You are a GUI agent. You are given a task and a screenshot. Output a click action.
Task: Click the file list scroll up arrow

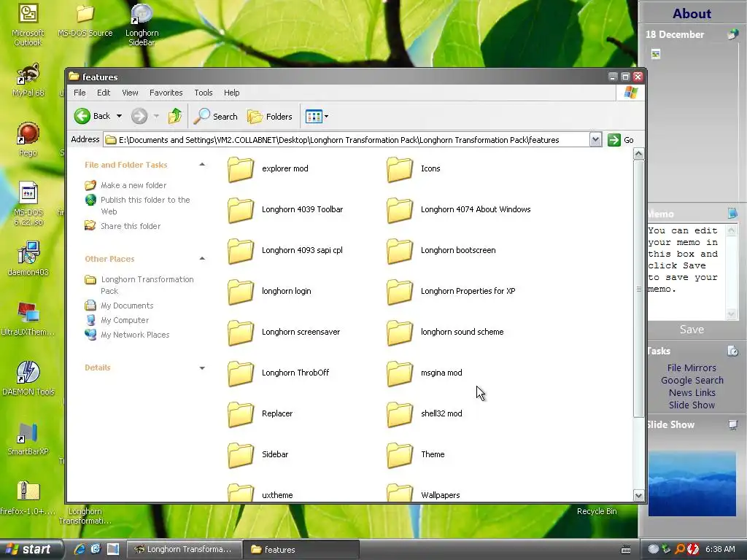(x=638, y=154)
